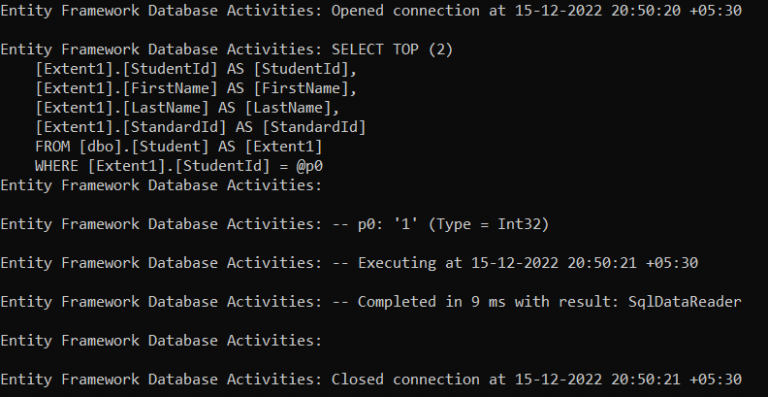Screen dimensions: 768x397
Task: Click the WHERE clause with @p0
Action: pyautogui.click(x=179, y=166)
